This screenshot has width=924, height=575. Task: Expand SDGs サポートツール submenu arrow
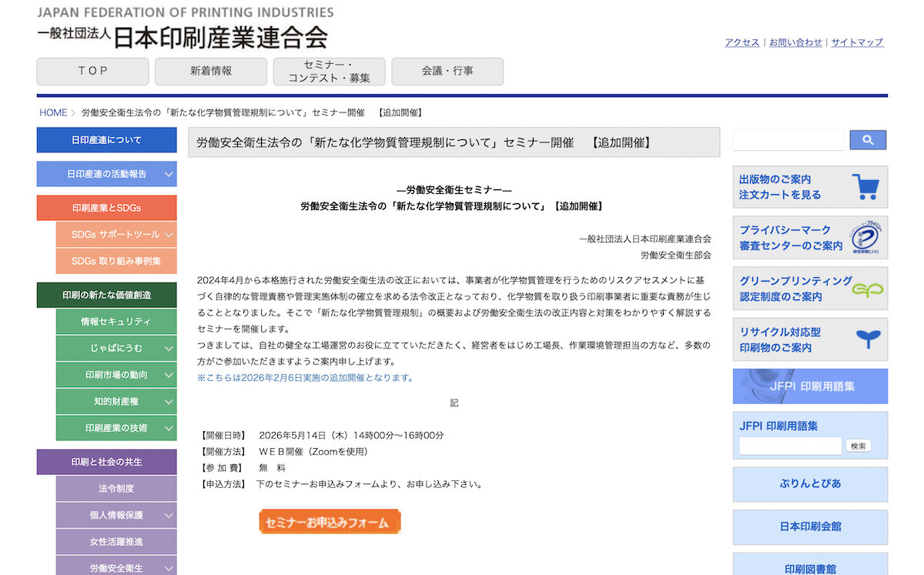click(x=169, y=235)
